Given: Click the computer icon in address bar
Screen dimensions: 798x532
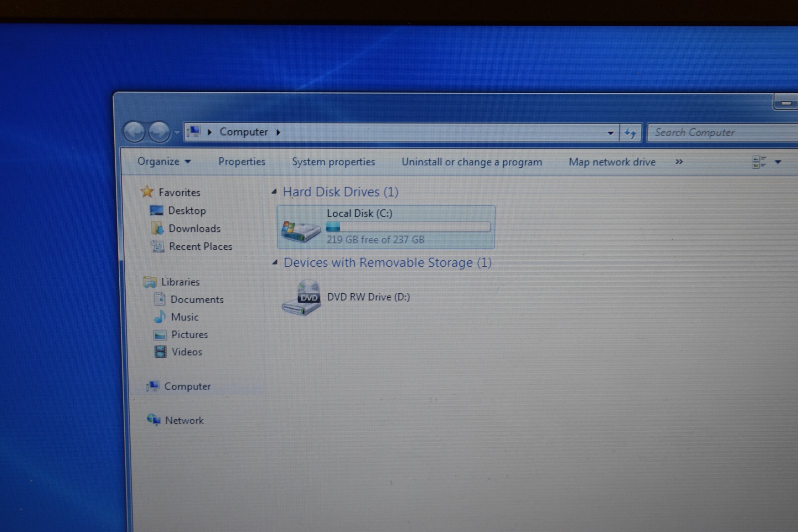Looking at the screenshot, I should [x=194, y=132].
